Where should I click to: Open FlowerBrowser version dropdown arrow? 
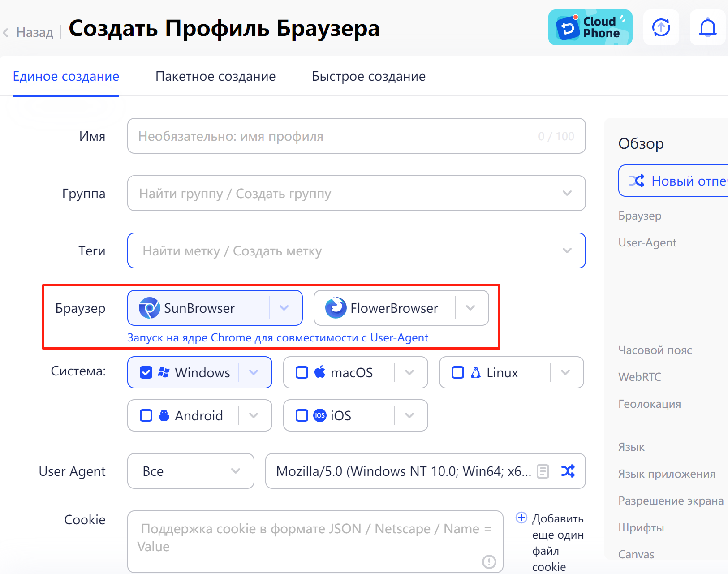(470, 308)
